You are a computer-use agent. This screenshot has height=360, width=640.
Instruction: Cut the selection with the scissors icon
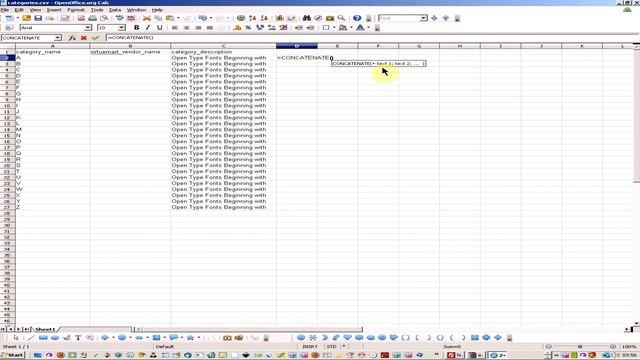point(147,18)
